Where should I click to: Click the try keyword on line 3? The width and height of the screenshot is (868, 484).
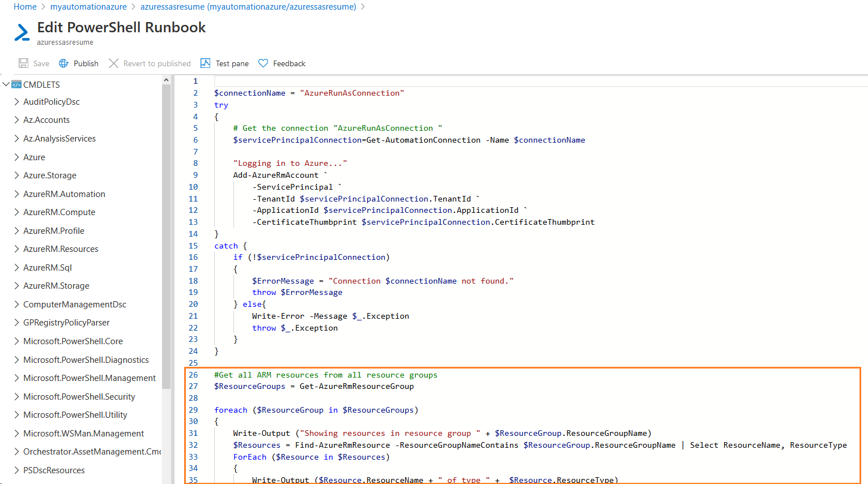221,105
